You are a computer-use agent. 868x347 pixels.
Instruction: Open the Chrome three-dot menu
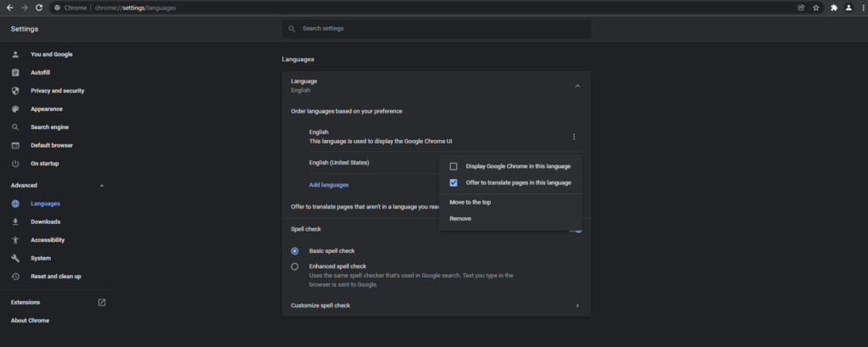[x=863, y=8]
